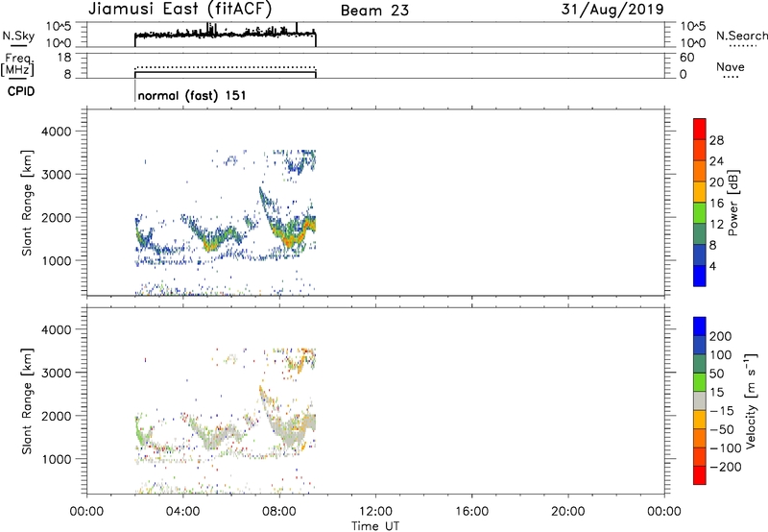Click the 'N.Sky' legend label

pyautogui.click(x=18, y=36)
